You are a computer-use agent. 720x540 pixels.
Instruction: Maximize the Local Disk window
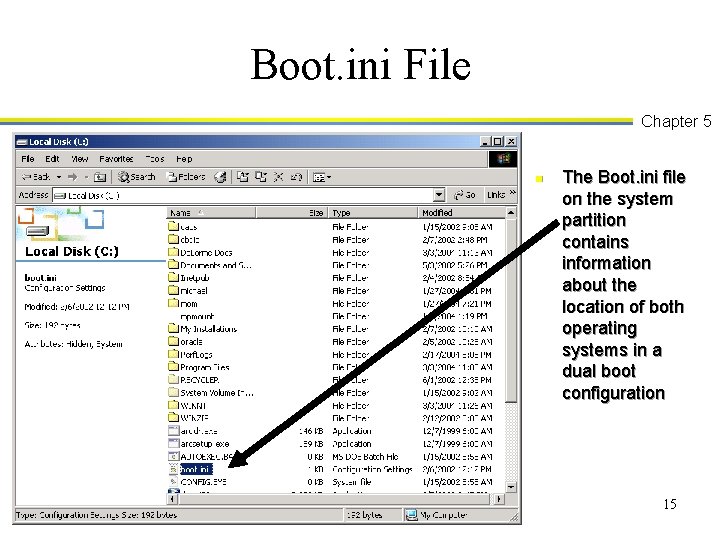coord(498,141)
